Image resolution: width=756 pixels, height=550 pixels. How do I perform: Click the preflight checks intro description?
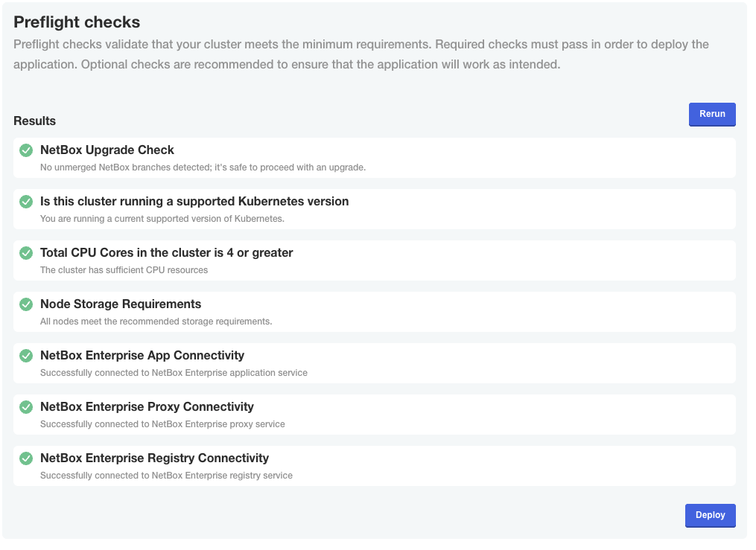(361, 54)
